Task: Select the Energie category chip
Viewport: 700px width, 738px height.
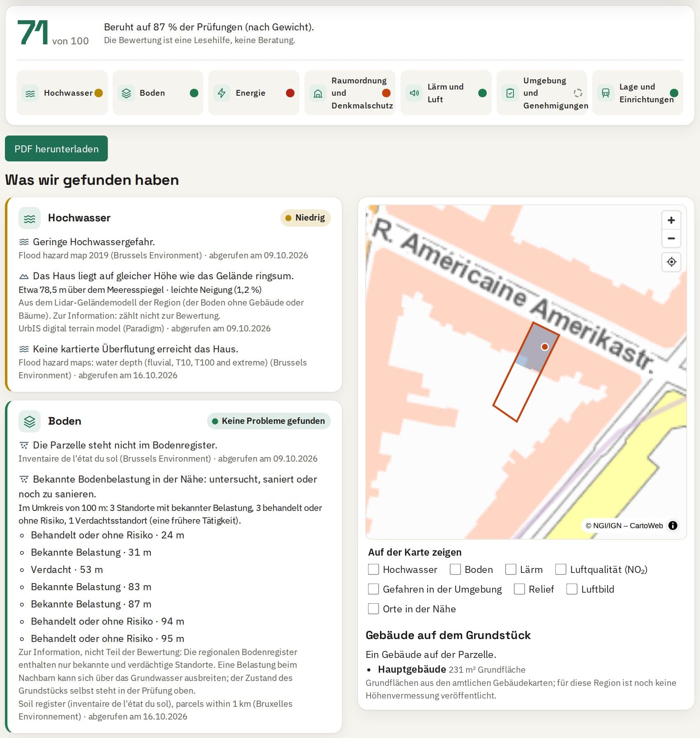Action: (x=254, y=93)
